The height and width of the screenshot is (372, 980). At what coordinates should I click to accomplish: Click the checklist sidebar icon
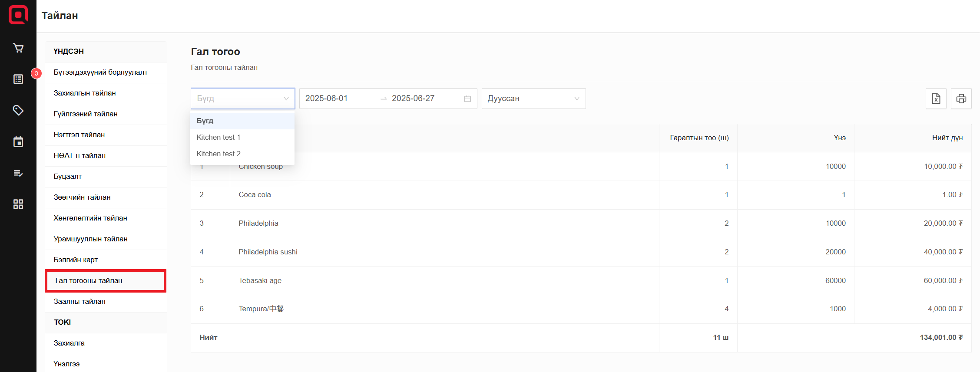tap(18, 173)
